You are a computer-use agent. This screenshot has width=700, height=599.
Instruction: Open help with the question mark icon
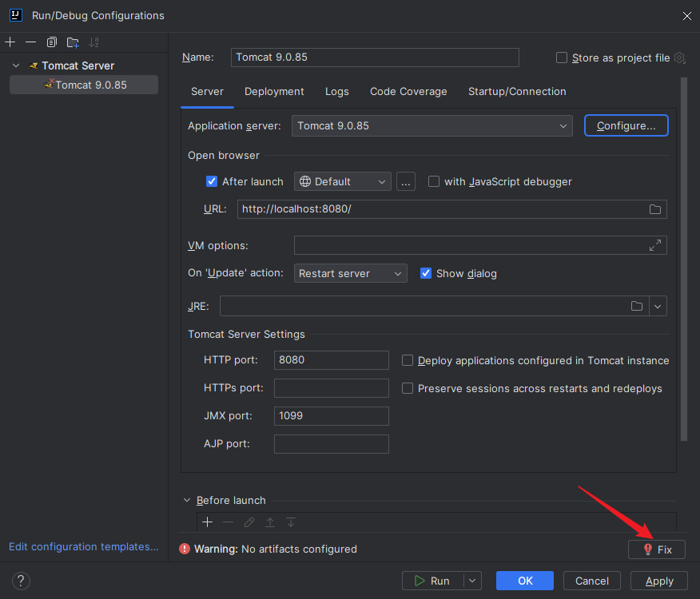point(21,581)
